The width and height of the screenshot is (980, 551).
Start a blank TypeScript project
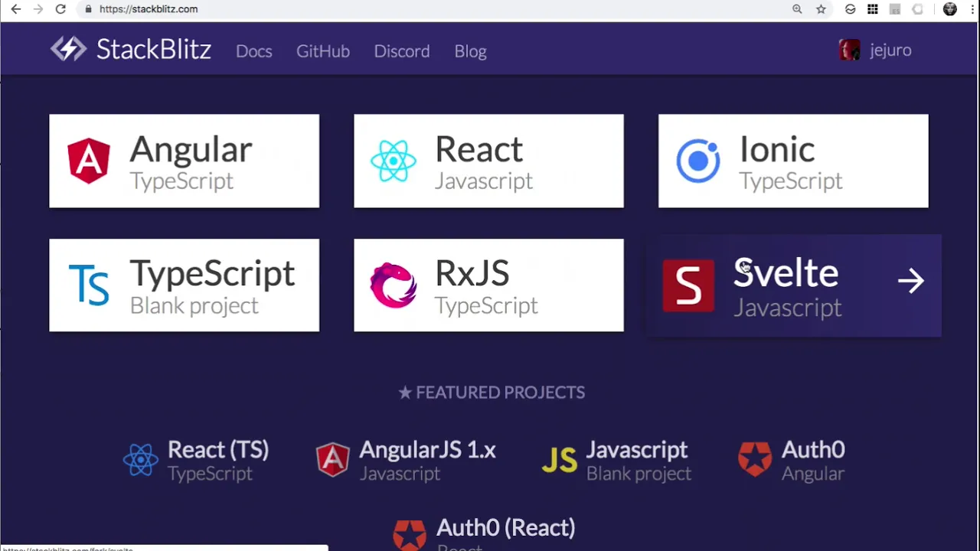(x=184, y=285)
